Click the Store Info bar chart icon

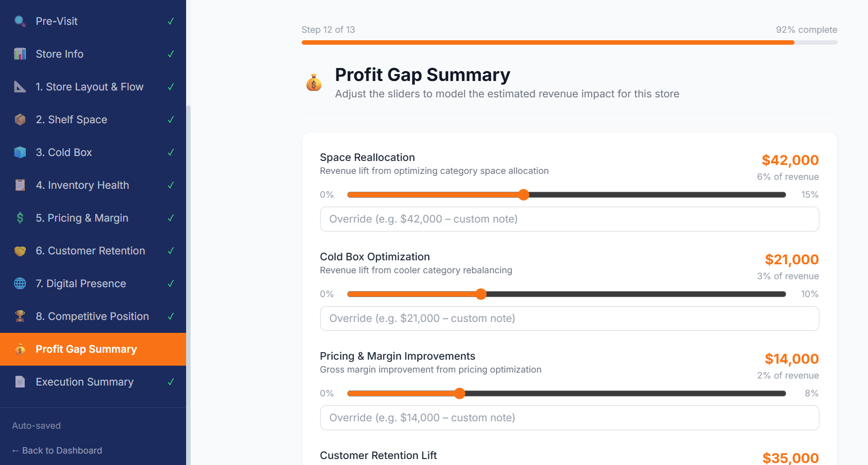[20, 54]
